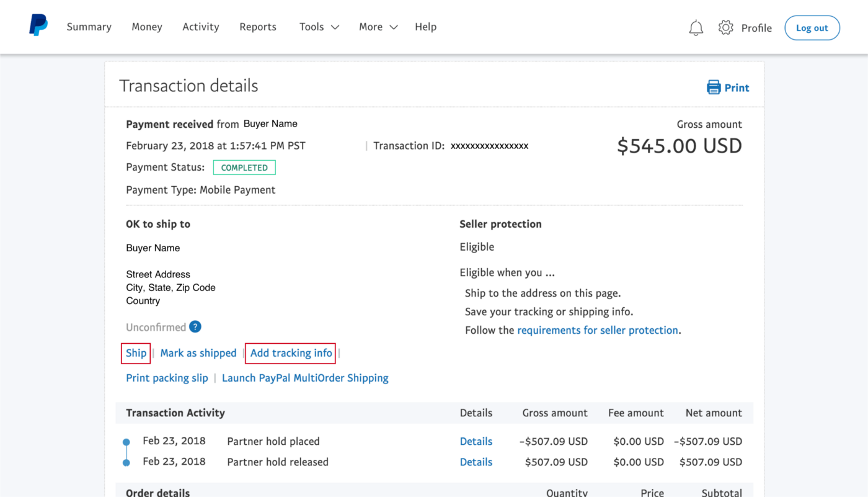Open the Money section

(x=146, y=27)
